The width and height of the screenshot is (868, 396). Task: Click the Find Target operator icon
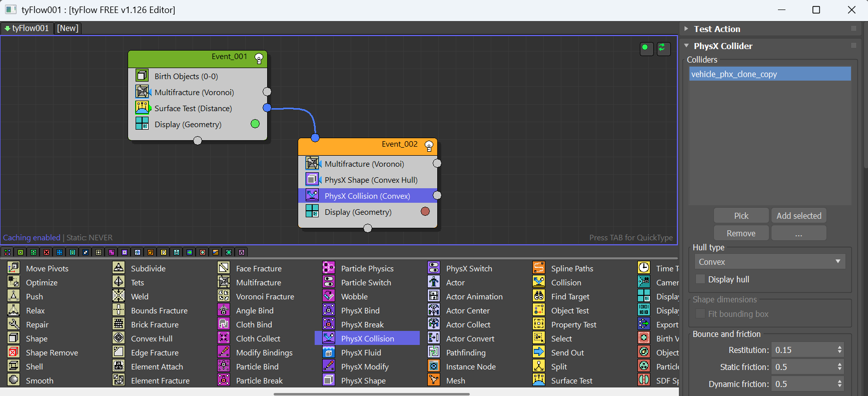(x=539, y=296)
